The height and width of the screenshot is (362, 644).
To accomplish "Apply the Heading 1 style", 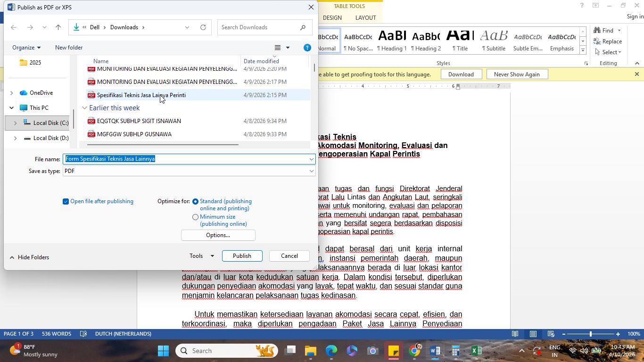I will click(x=392, y=41).
